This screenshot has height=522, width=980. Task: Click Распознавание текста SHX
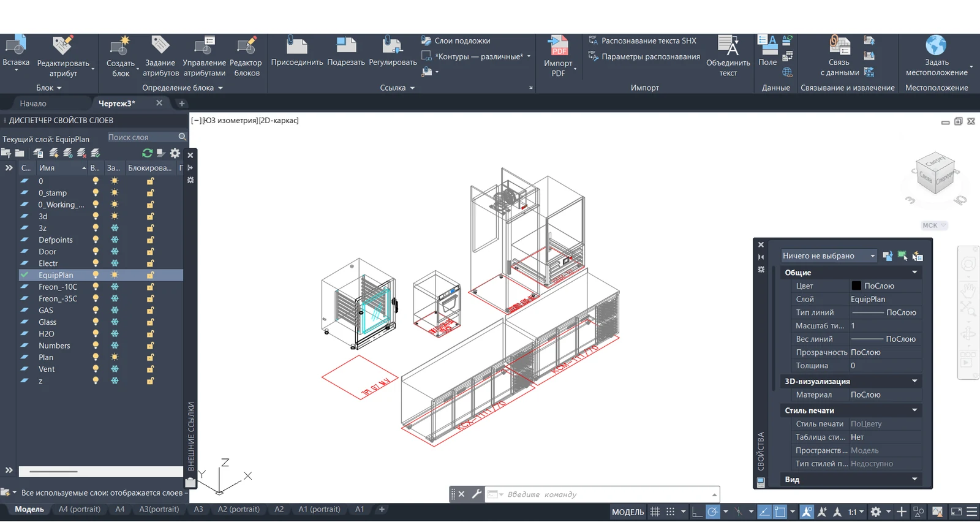643,40
